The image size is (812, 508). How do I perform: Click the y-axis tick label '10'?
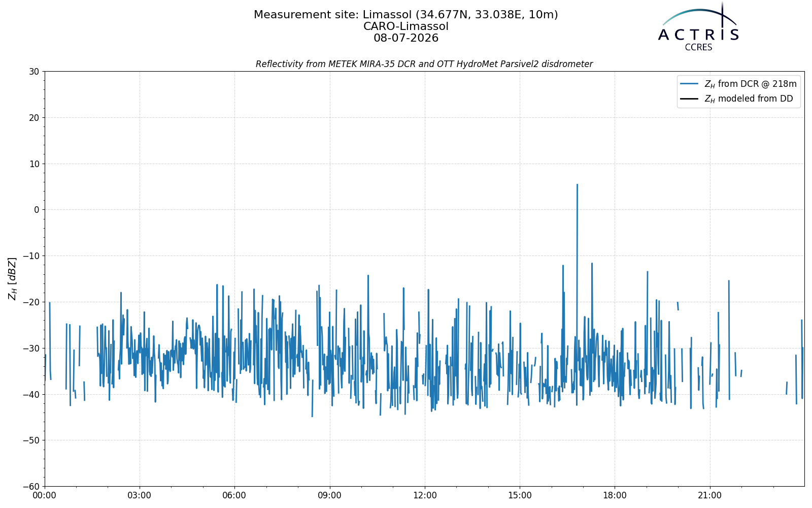pos(34,164)
